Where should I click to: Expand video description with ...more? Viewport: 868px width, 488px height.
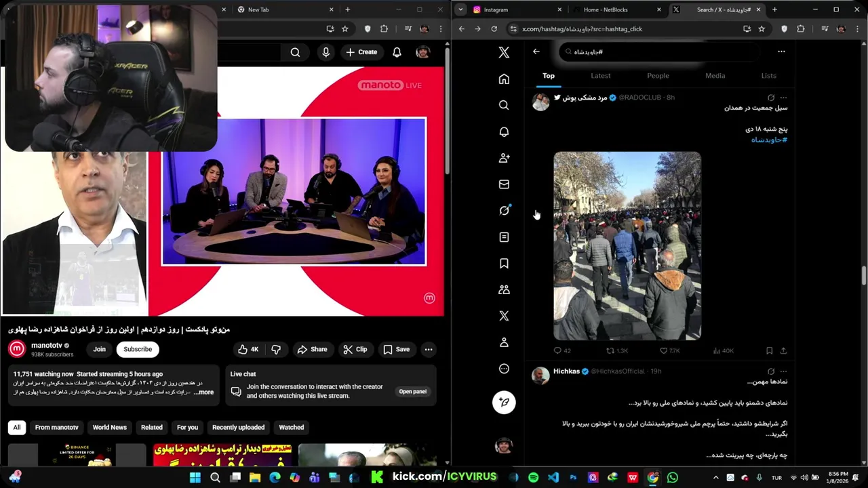coord(204,392)
